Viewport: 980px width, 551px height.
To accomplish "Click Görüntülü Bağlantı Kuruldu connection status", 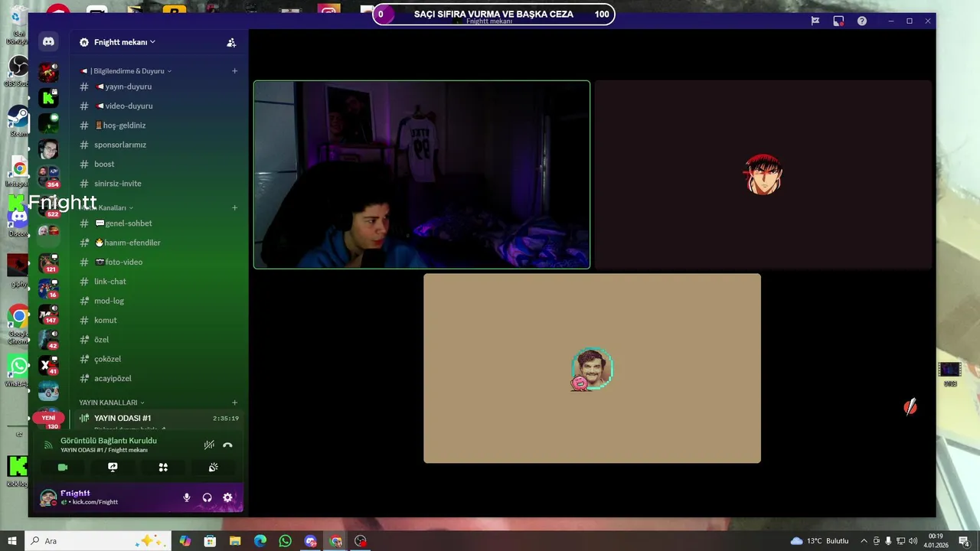I will coord(109,441).
